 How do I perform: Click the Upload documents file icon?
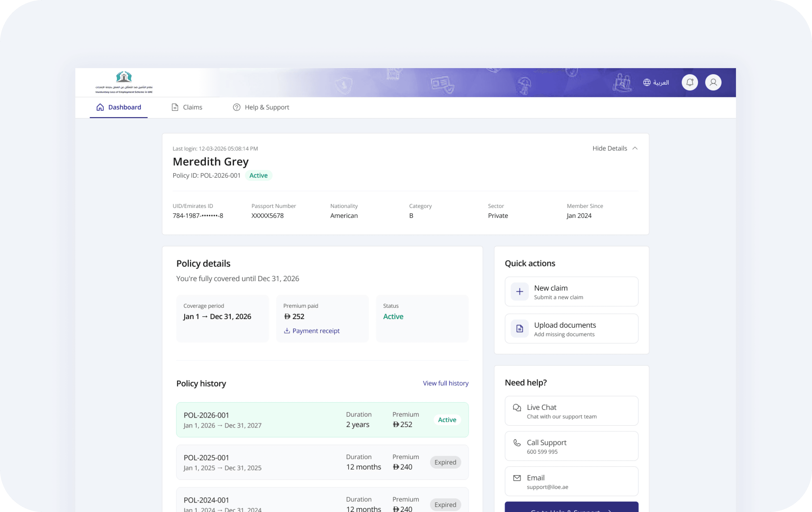click(x=519, y=329)
